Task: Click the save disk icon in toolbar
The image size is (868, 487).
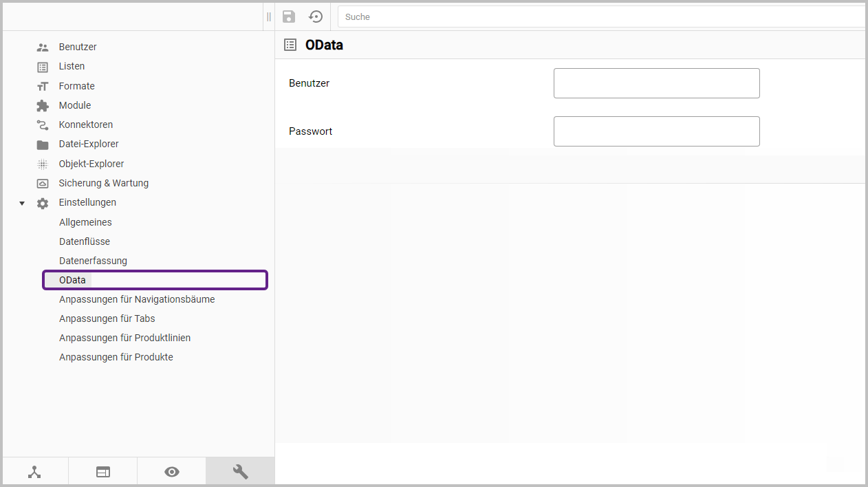Action: (x=289, y=17)
